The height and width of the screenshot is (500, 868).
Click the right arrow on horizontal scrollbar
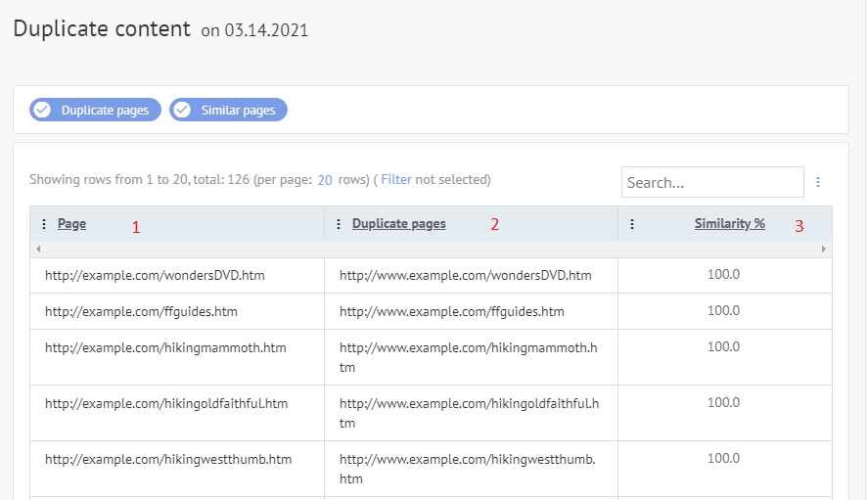[824, 250]
